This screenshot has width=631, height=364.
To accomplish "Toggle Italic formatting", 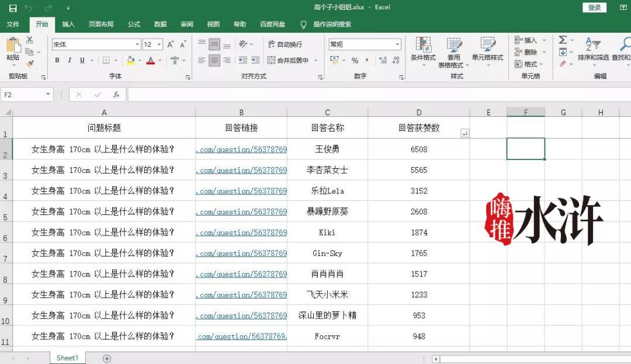I will 70,60.
